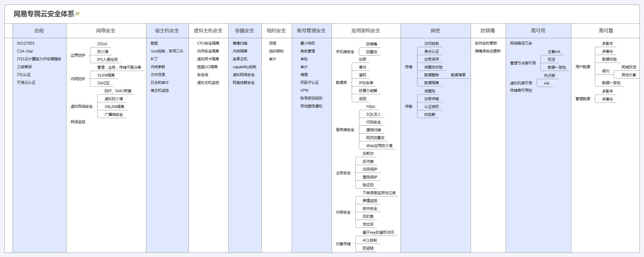Screen dimensions: 644x257
Task: Click the note icon beside the 网易专属云安全体系 title
Action: (78, 13)
